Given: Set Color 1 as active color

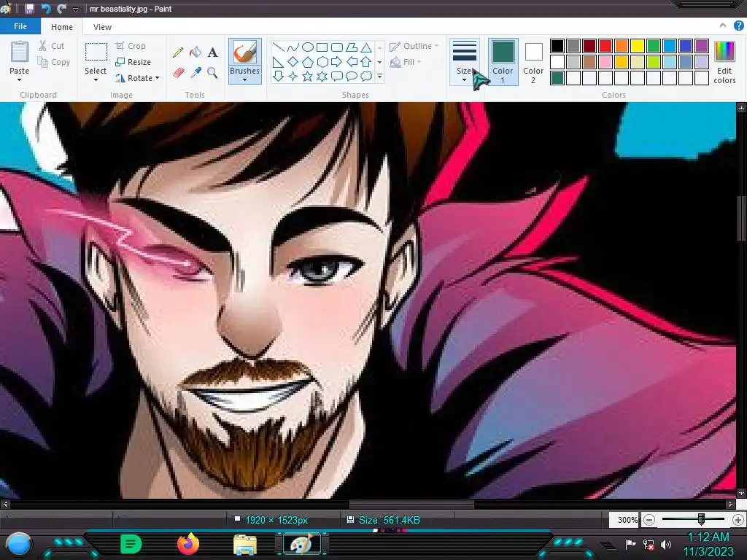Looking at the screenshot, I should pyautogui.click(x=503, y=62).
